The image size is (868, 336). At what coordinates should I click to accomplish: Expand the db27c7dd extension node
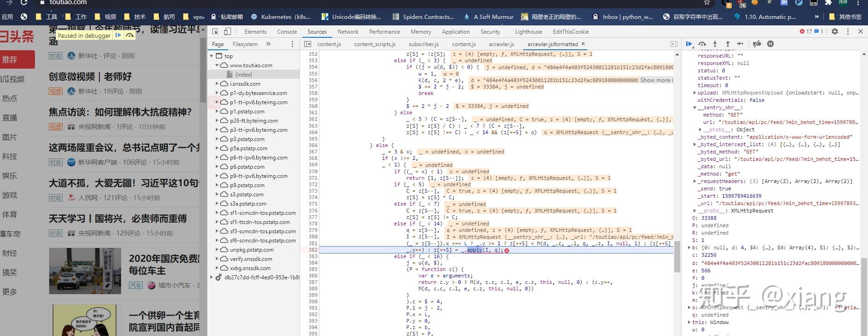tap(212, 277)
